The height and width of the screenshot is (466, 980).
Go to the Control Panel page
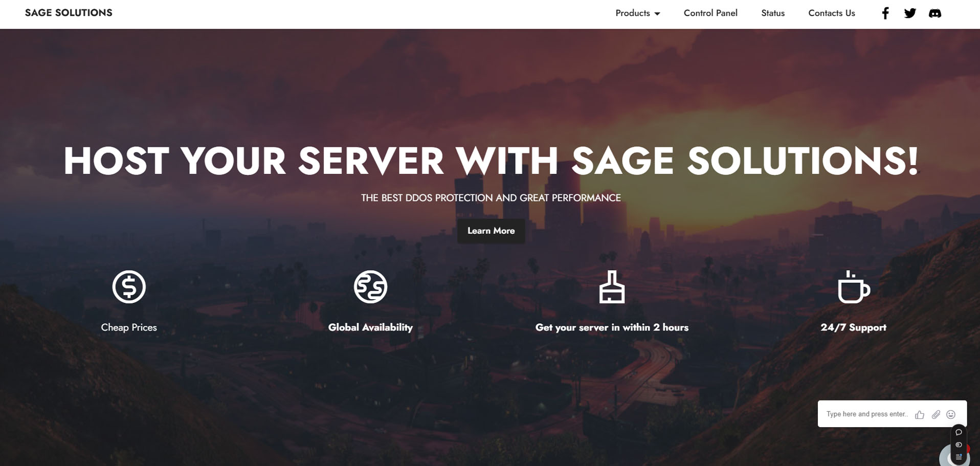pyautogui.click(x=710, y=13)
